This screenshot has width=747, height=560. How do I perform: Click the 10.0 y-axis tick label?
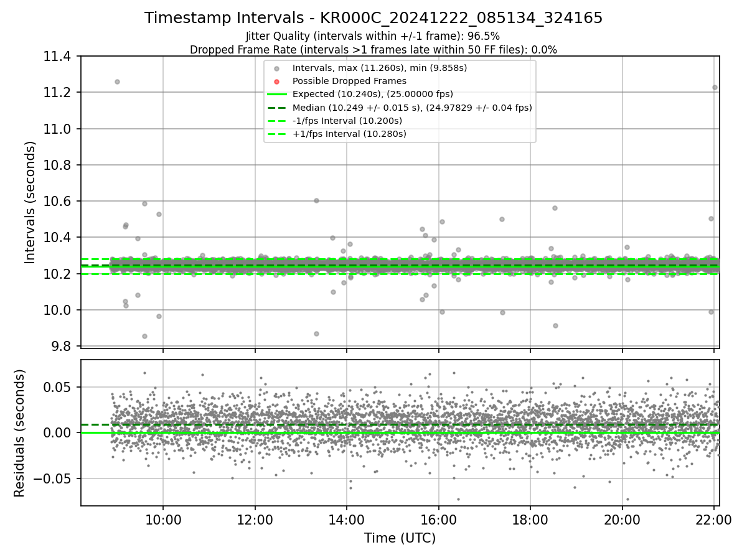pos(58,310)
